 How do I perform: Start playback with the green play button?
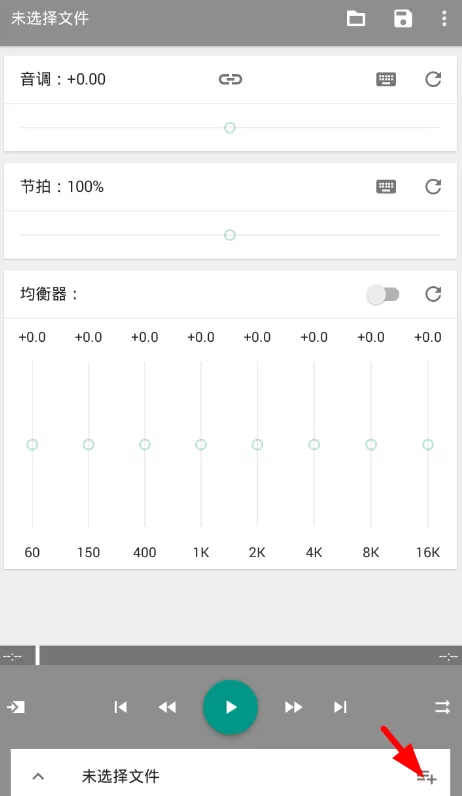coord(230,707)
